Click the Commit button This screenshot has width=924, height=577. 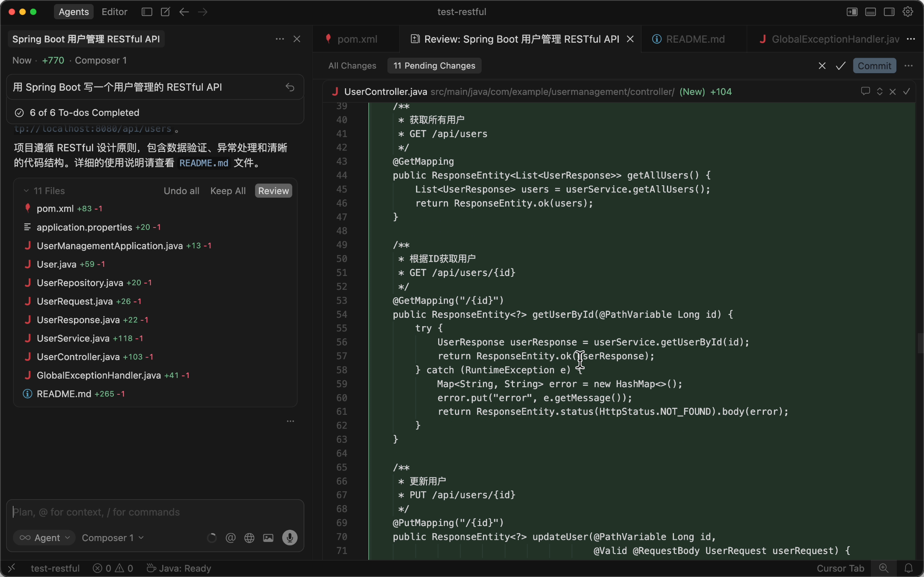[x=874, y=66]
